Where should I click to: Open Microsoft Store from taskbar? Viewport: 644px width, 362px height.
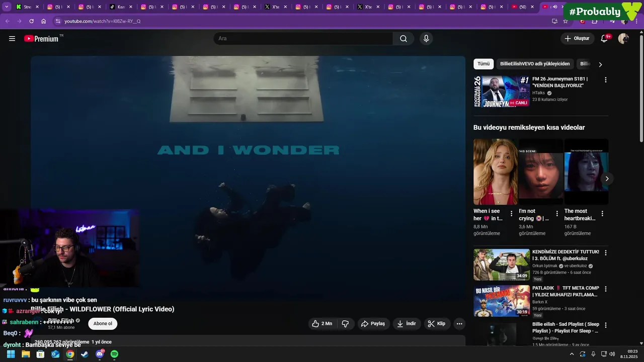pyautogui.click(x=40, y=354)
